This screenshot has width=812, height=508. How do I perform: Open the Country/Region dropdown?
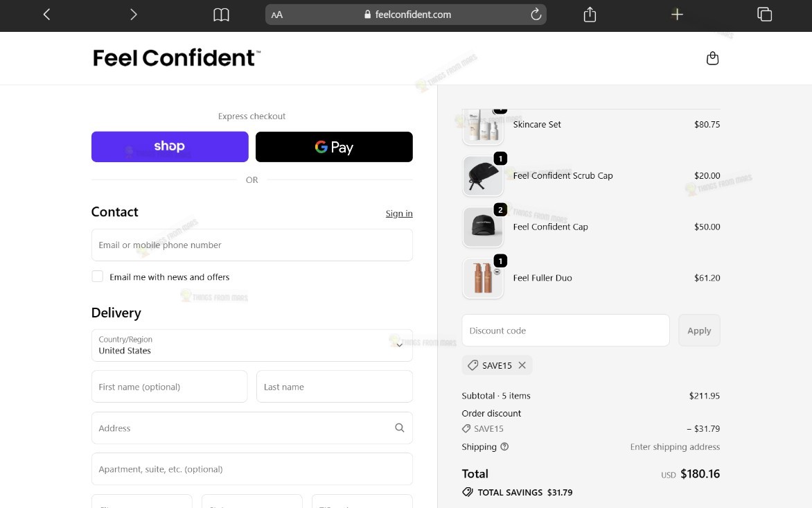(252, 345)
